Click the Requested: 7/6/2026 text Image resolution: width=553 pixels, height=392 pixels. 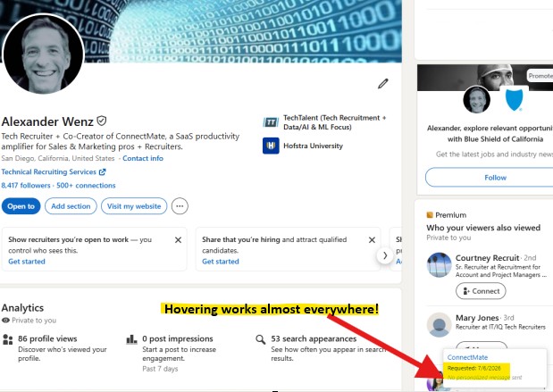click(474, 368)
